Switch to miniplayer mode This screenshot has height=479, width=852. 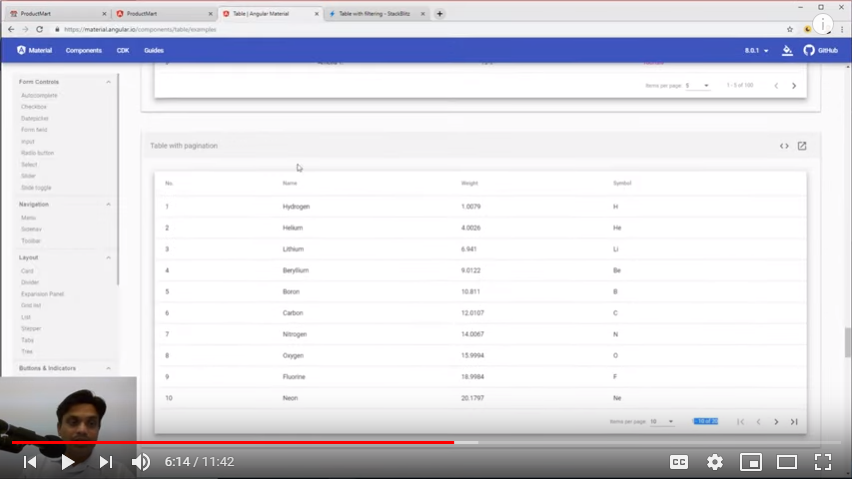pos(750,462)
